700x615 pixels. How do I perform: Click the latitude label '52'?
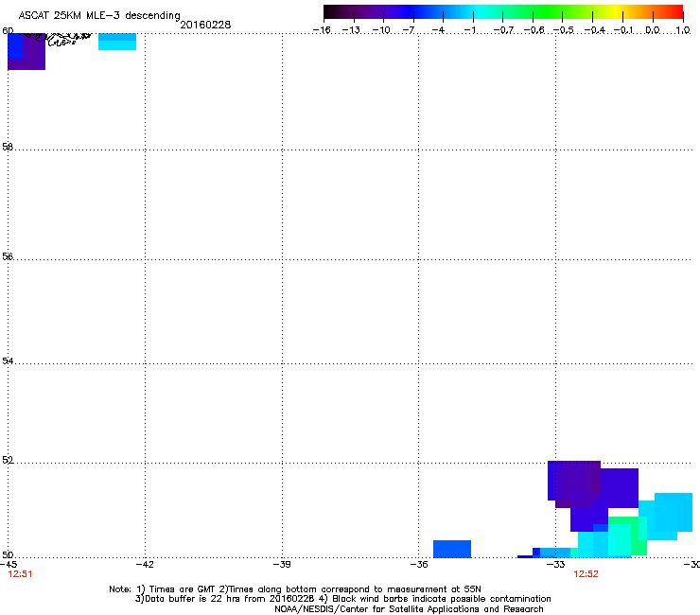click(x=8, y=460)
